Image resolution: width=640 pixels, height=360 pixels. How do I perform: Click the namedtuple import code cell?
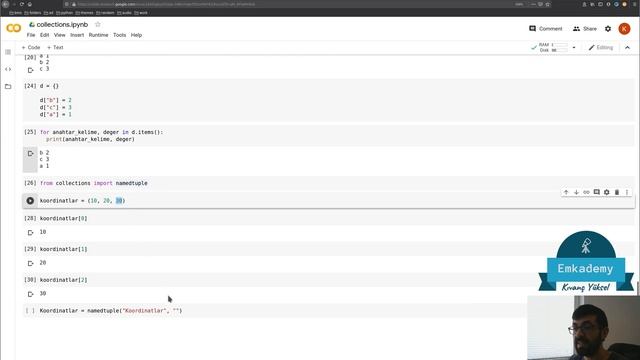pyautogui.click(x=329, y=183)
